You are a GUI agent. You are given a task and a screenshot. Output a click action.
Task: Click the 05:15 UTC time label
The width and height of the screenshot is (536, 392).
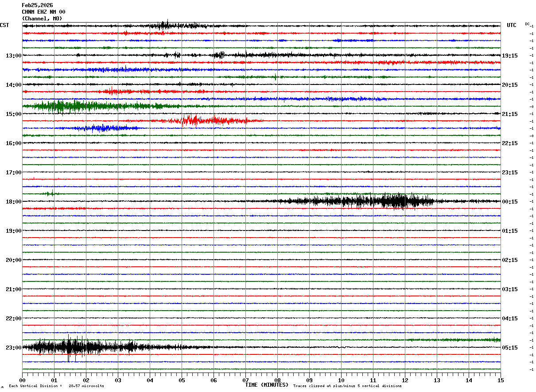click(x=510, y=348)
